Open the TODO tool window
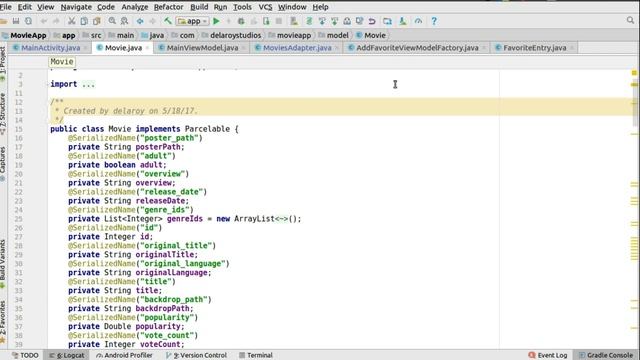The height and width of the screenshot is (360, 640). point(25,355)
